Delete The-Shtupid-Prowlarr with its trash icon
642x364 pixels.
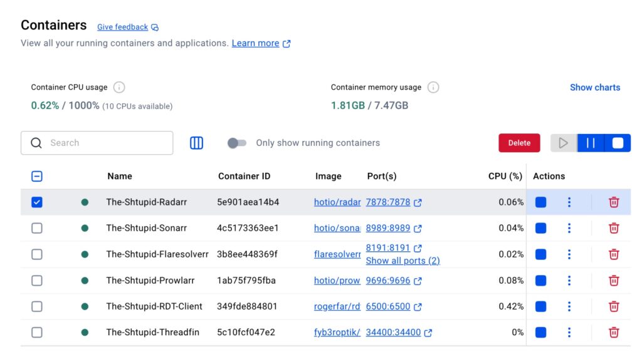pyautogui.click(x=614, y=281)
